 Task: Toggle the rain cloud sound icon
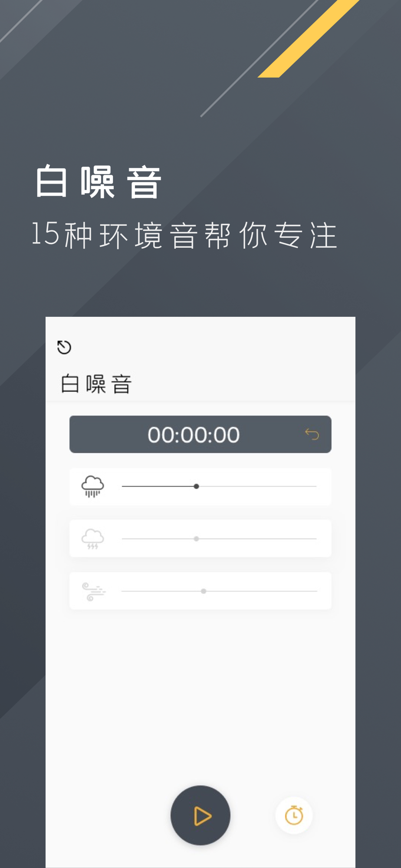92,487
